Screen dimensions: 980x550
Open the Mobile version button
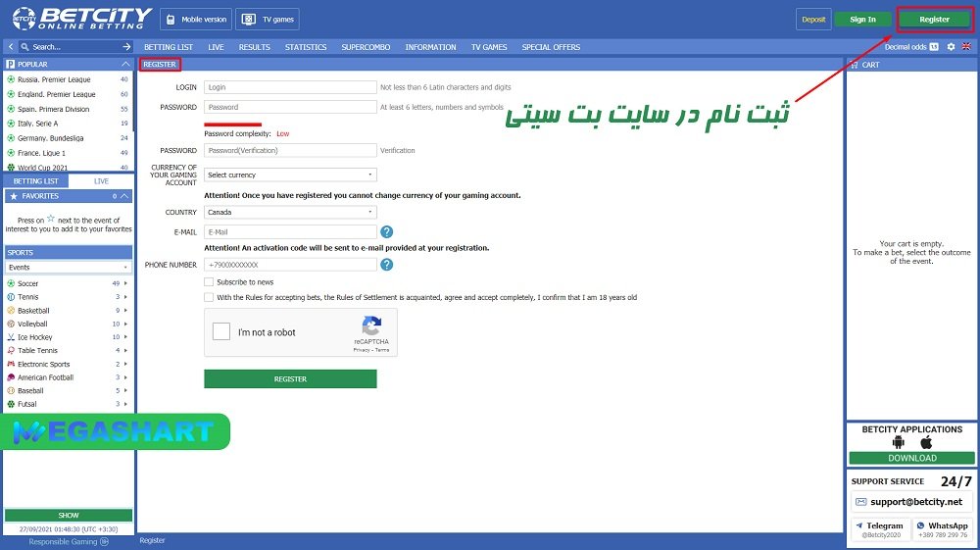[x=196, y=20]
